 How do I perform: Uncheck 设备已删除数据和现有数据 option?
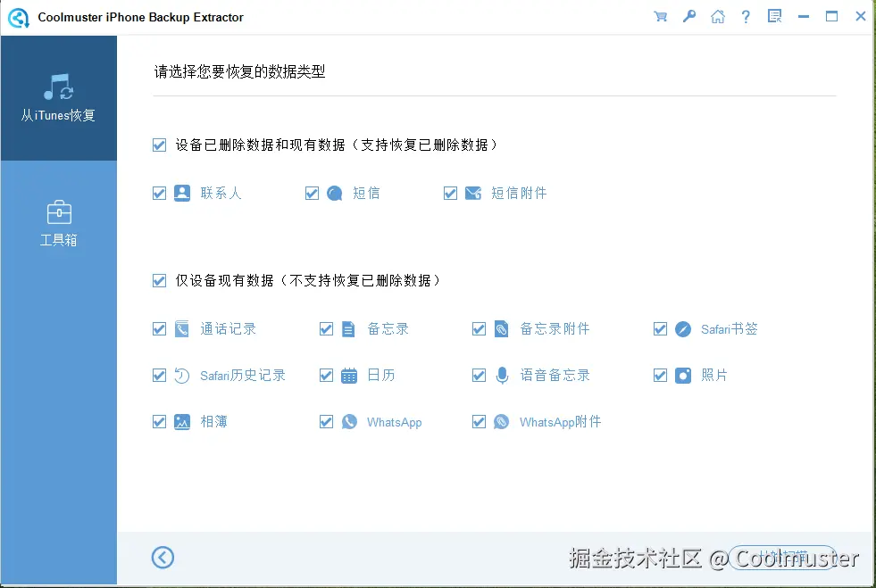click(159, 145)
